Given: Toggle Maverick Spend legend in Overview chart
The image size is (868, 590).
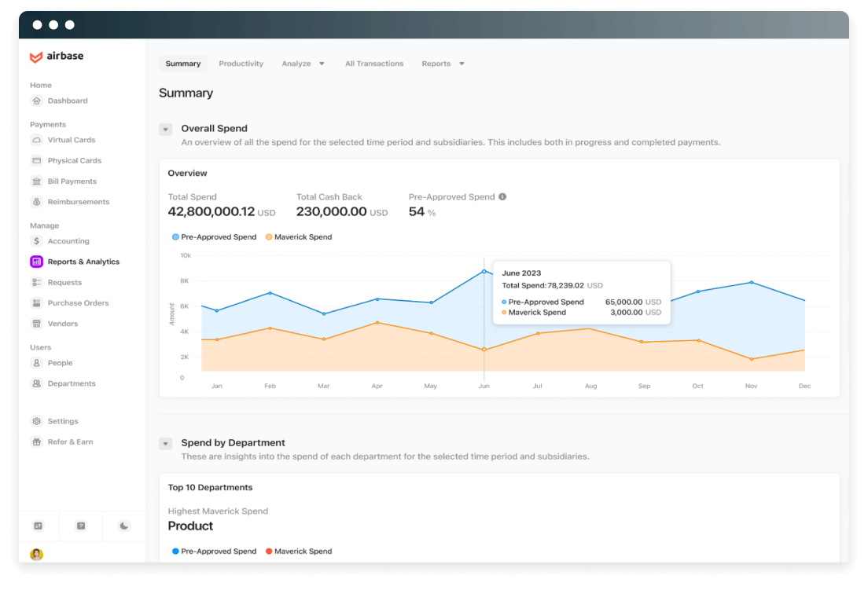Looking at the screenshot, I should point(299,236).
